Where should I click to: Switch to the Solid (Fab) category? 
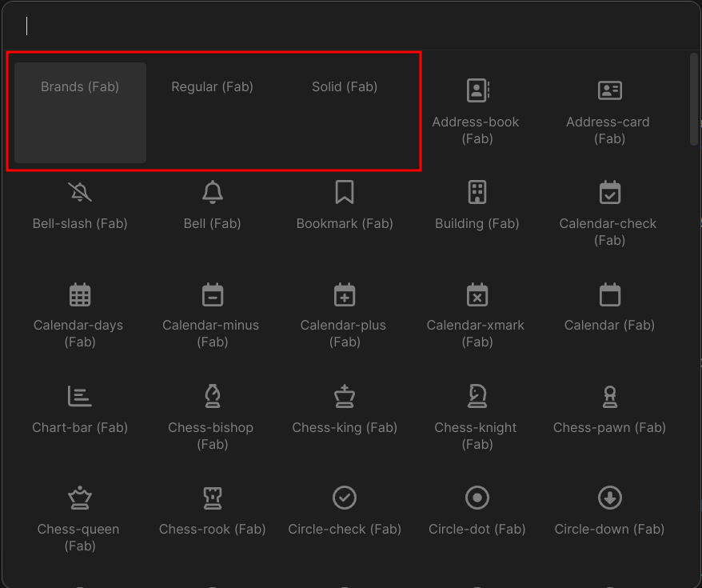[x=344, y=86]
